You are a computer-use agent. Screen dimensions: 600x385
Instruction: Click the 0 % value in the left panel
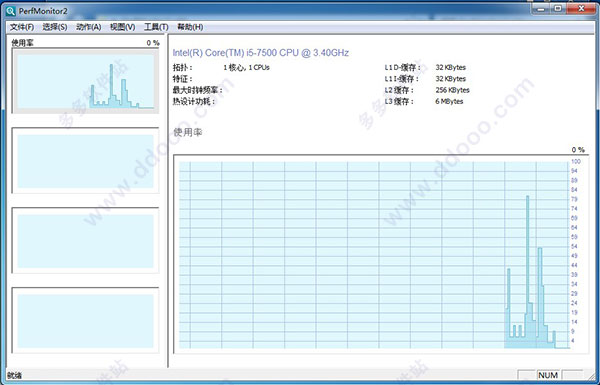(x=153, y=43)
